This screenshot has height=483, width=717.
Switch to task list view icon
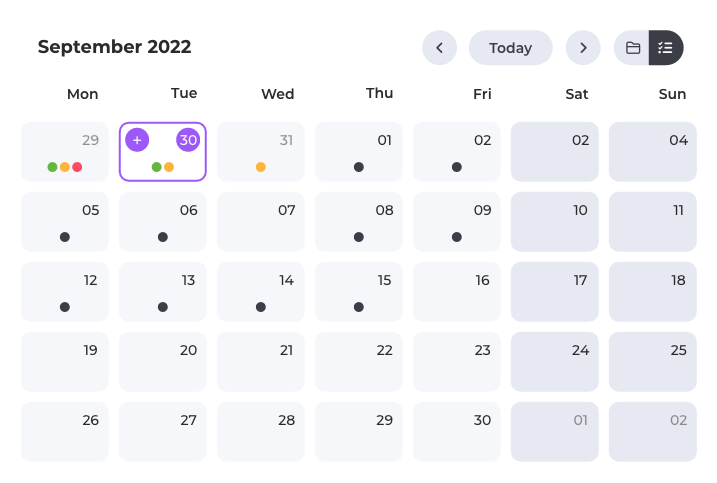pyautogui.click(x=666, y=48)
